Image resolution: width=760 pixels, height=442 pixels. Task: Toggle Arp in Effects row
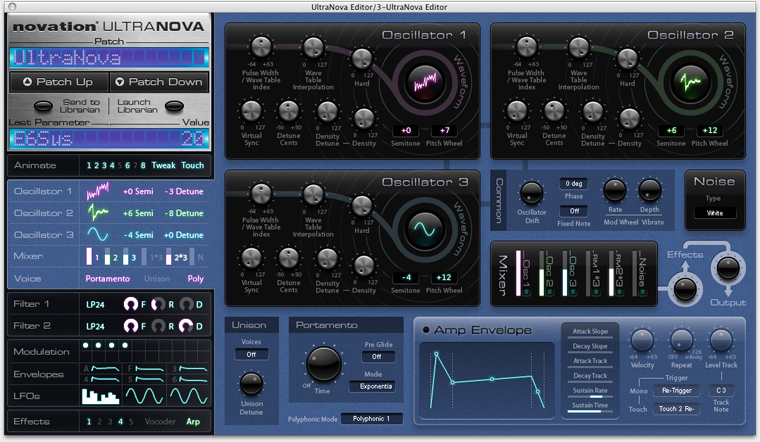(193, 422)
